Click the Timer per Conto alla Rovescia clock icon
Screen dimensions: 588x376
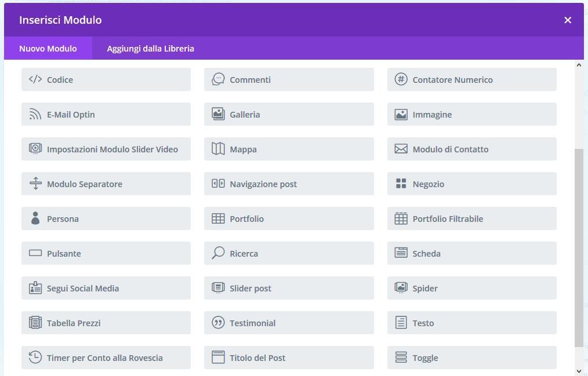coord(35,357)
